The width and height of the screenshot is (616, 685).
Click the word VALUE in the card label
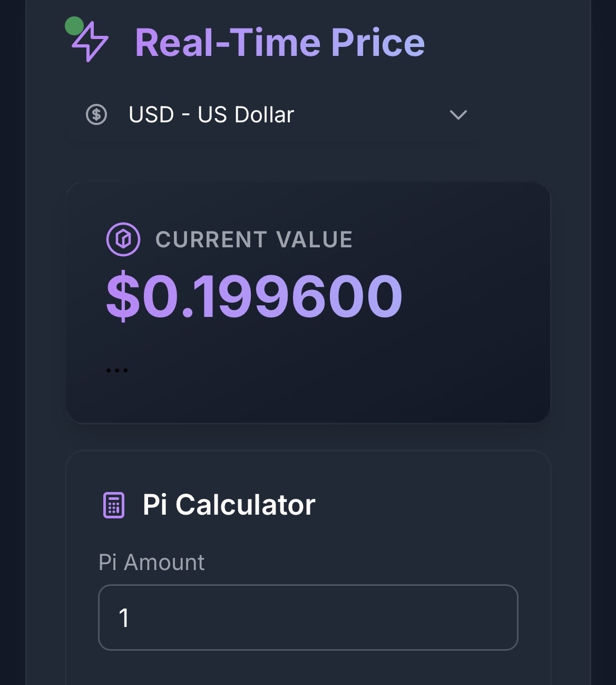314,240
